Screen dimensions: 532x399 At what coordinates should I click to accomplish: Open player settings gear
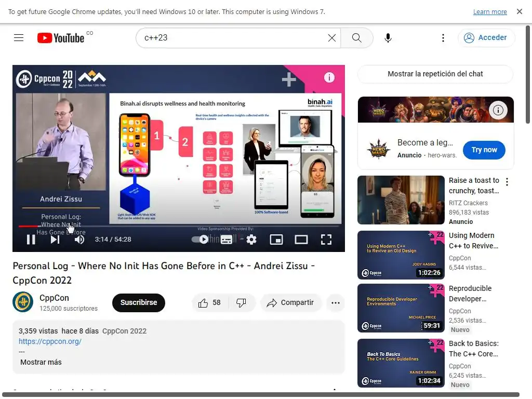pos(251,240)
